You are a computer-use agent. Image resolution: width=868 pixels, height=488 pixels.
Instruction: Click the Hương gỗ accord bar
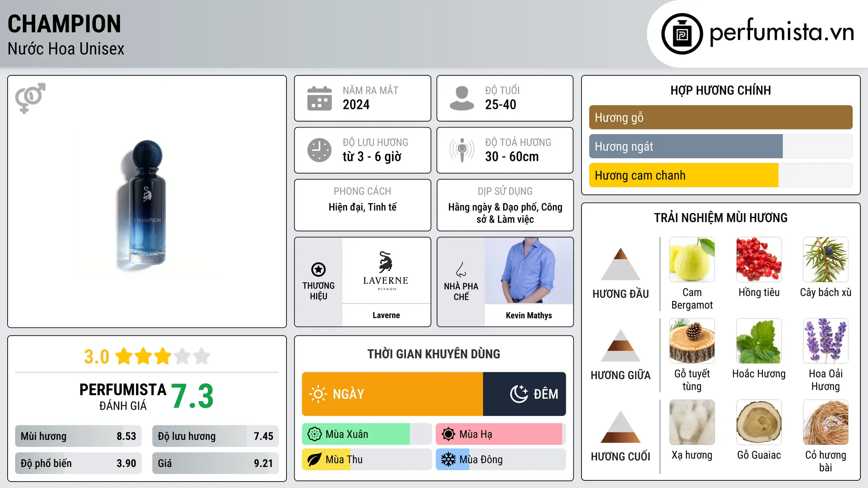click(721, 117)
